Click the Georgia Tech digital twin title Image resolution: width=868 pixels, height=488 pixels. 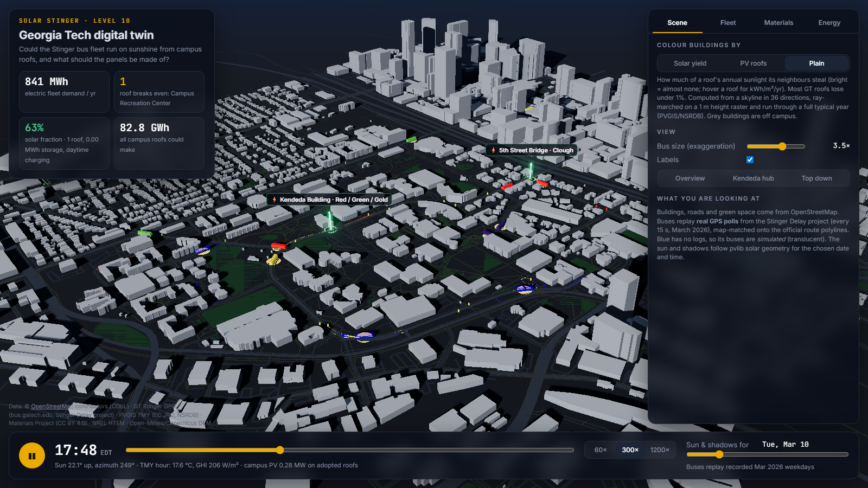click(86, 35)
